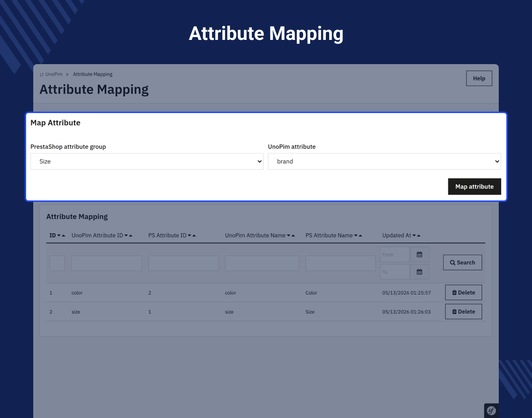Open calendar picker for From date
This screenshot has height=418, width=532.
coord(419,255)
